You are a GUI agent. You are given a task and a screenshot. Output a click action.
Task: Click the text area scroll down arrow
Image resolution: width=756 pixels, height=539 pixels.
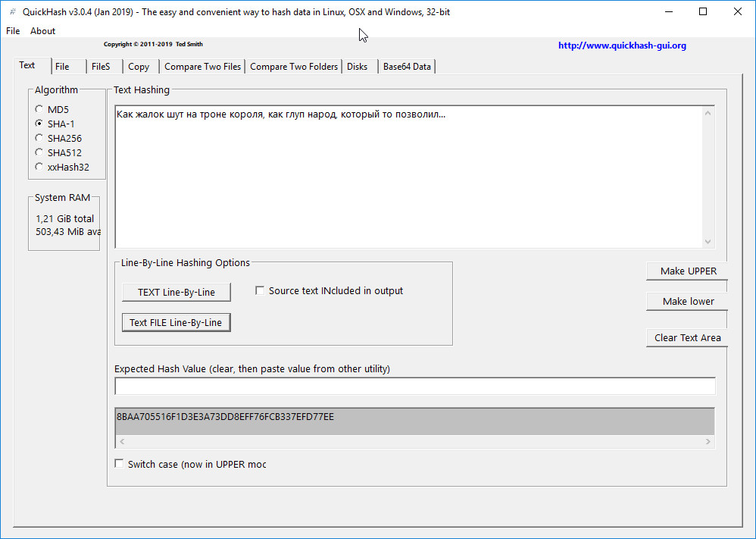708,241
